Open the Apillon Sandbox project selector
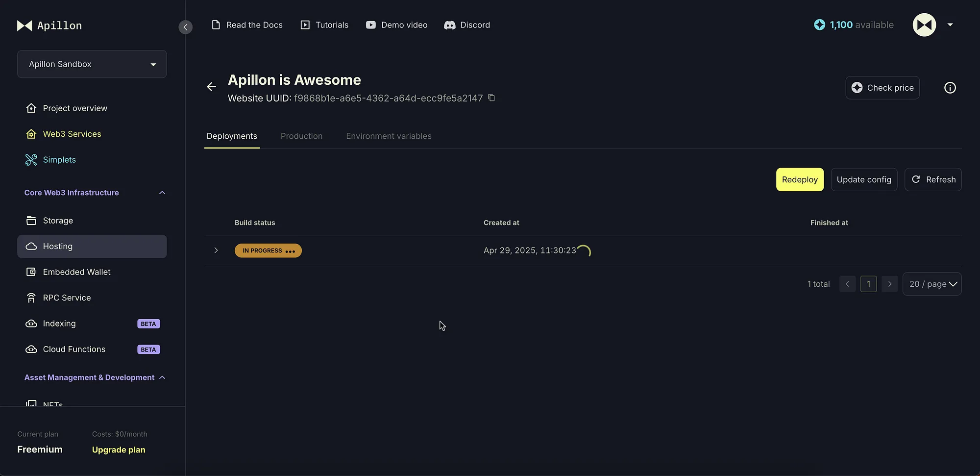Screen dimensions: 980x476 tap(92, 64)
